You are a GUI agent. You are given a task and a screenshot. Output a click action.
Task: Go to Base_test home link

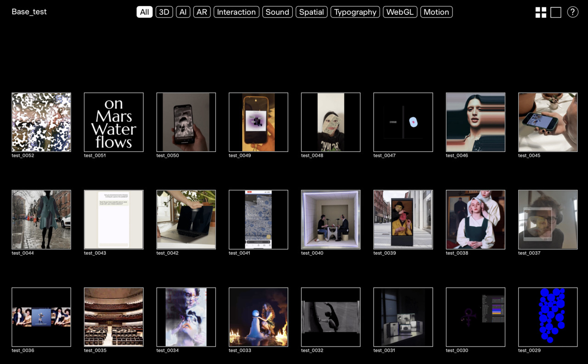[x=29, y=12]
